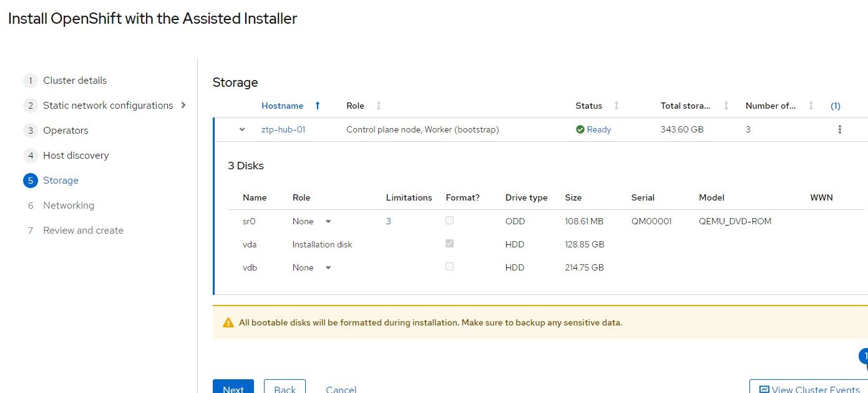Click vdb disk name

click(250, 267)
